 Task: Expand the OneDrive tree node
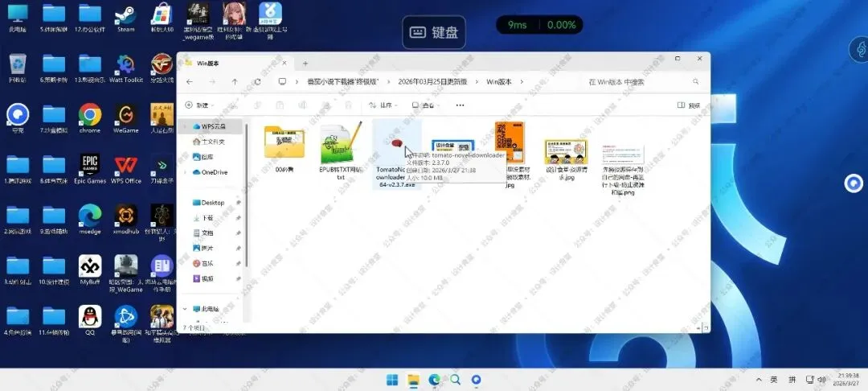click(185, 172)
